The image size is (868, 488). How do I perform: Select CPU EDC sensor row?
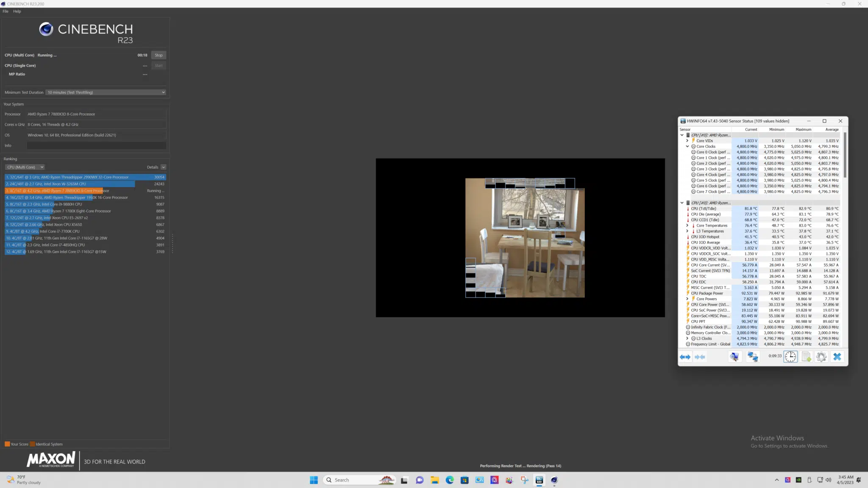click(760, 282)
